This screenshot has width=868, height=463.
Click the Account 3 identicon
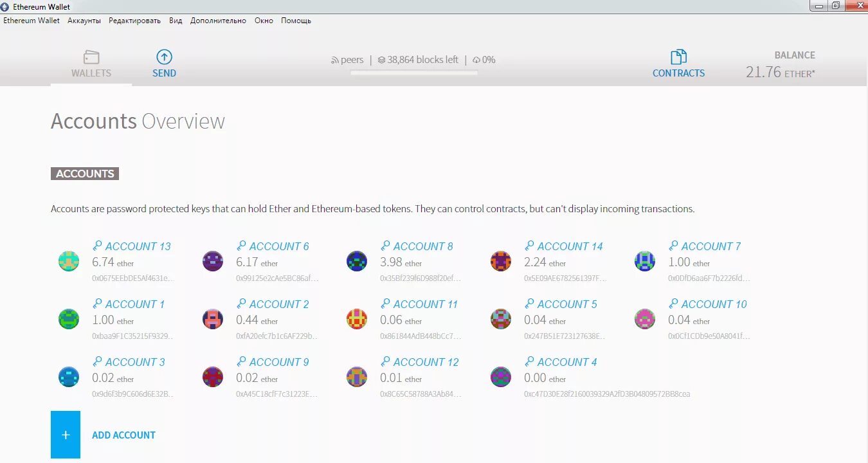69,377
